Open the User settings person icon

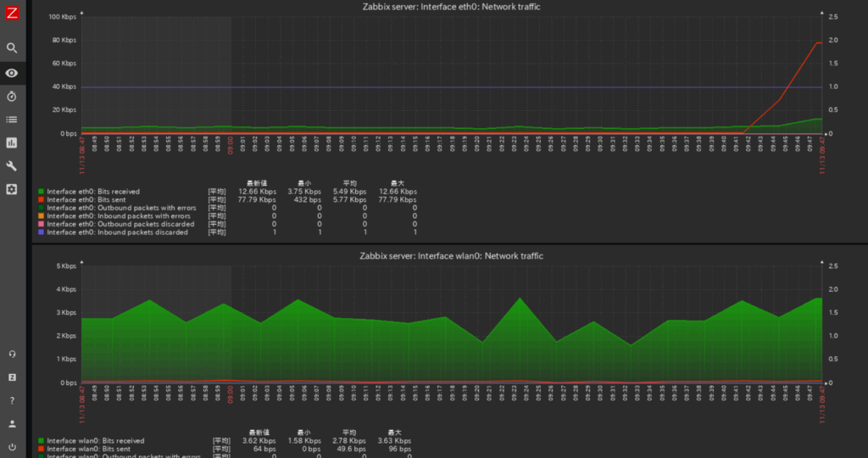pyautogui.click(x=12, y=423)
